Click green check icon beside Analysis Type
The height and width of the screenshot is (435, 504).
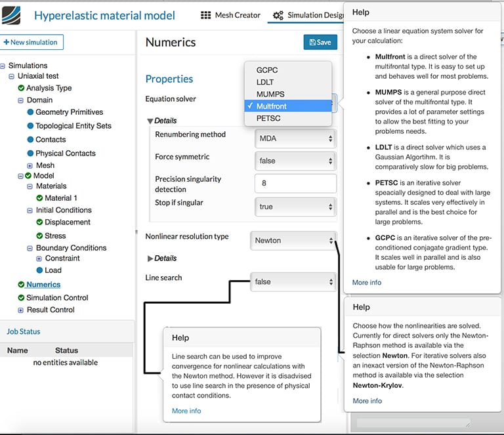(x=21, y=88)
